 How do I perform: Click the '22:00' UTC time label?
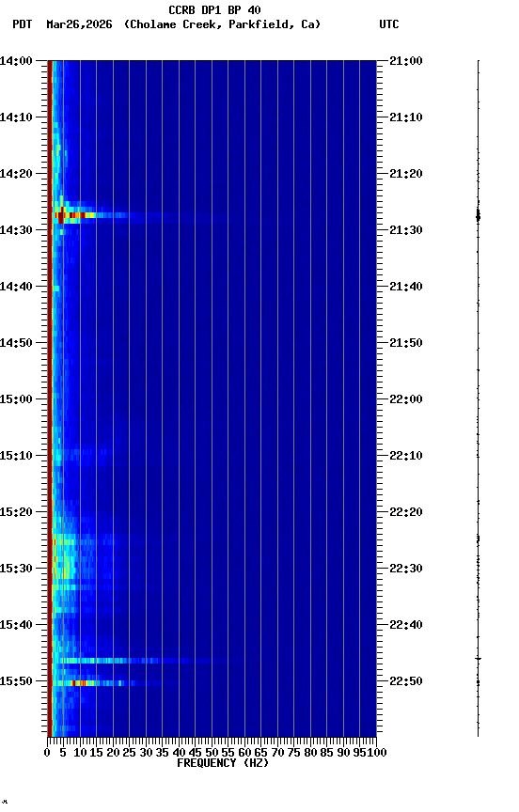406,399
